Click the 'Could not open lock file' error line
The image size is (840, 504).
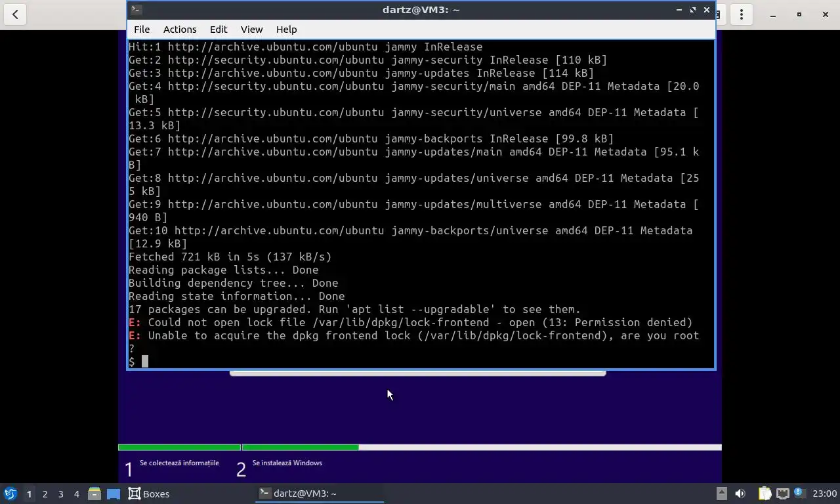[411, 322]
